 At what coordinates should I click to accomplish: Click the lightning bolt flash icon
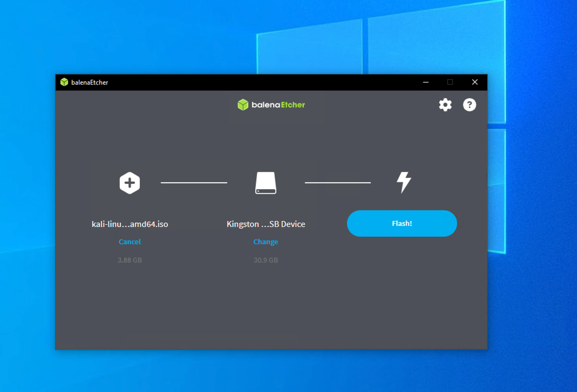404,182
